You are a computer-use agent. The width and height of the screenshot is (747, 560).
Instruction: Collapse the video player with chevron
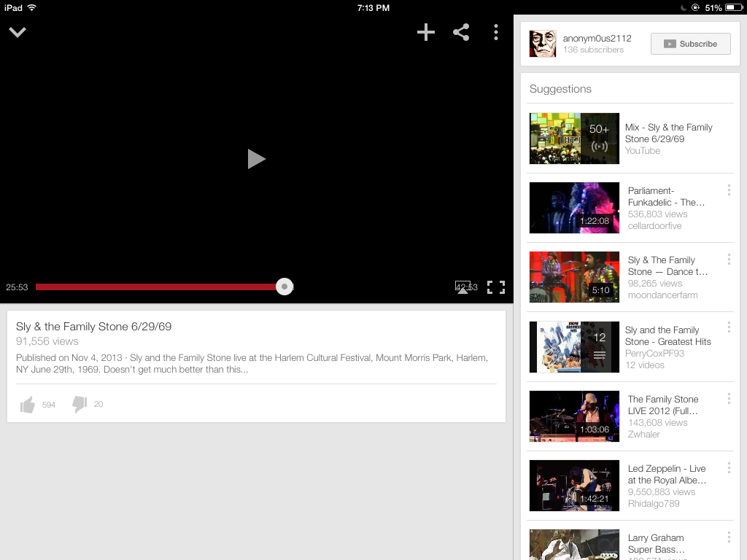18,32
